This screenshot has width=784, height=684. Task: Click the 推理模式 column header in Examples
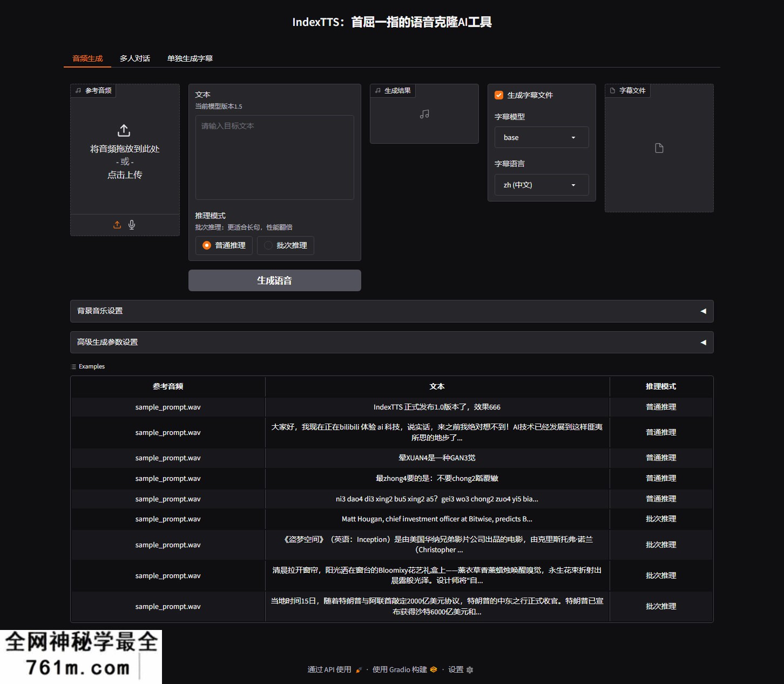tap(661, 386)
